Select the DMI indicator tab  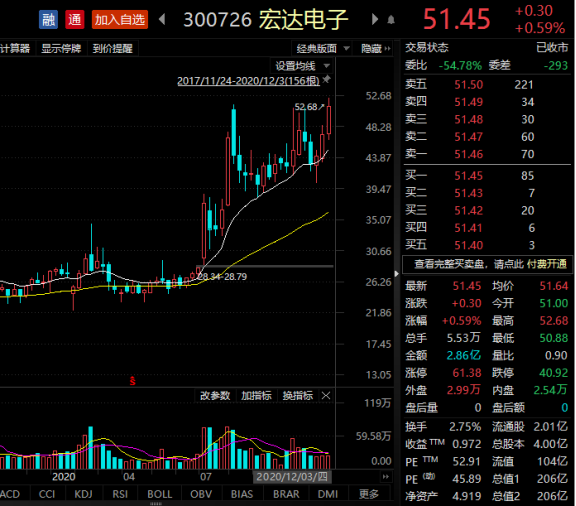coord(328,494)
